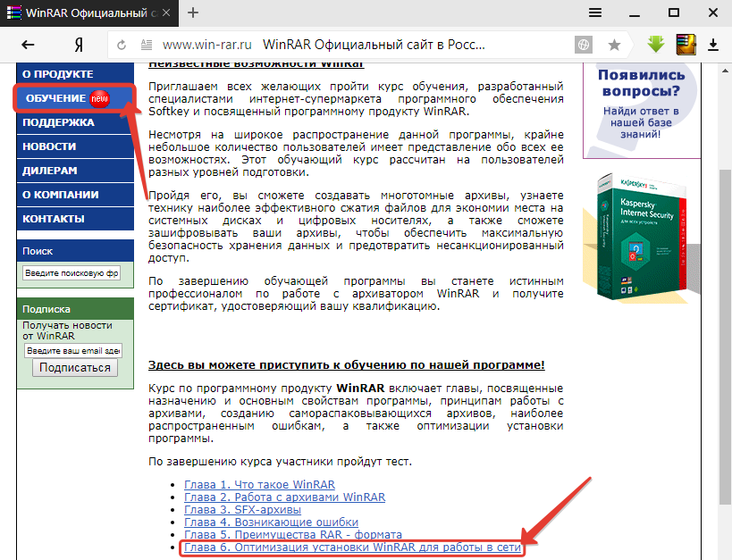
Task: Open the НОВОСТИ menu item
Action: (75, 146)
